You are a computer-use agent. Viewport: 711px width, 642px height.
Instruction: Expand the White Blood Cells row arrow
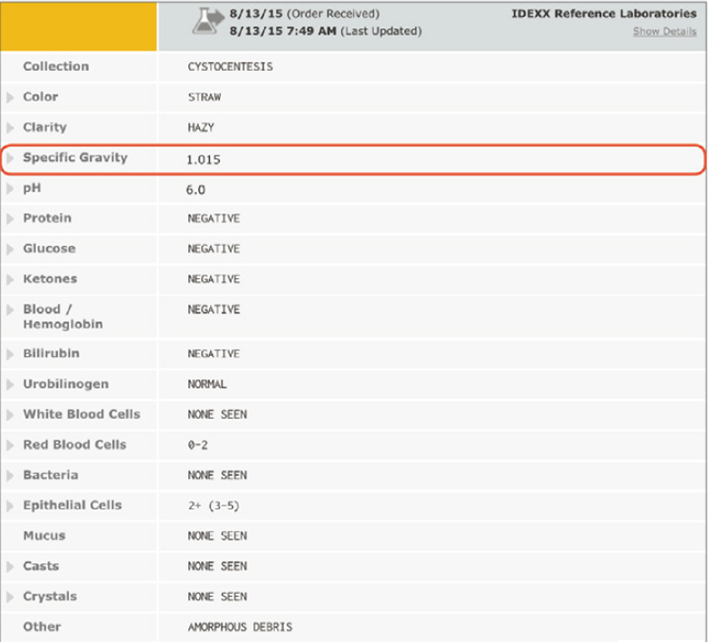(10, 415)
